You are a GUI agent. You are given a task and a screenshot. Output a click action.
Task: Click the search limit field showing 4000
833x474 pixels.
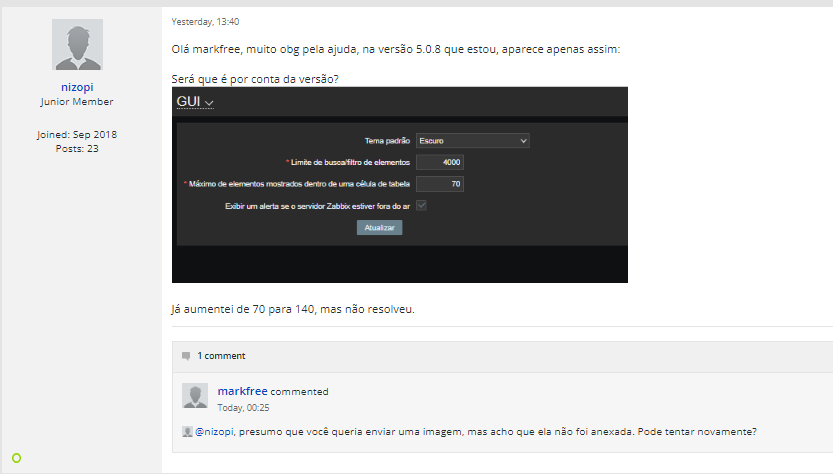[439, 162]
